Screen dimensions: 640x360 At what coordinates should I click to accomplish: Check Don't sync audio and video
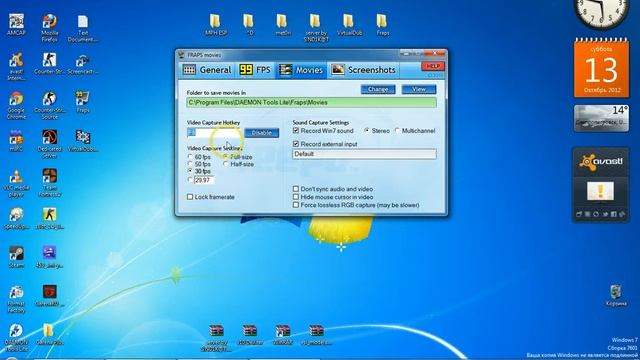tap(296, 189)
